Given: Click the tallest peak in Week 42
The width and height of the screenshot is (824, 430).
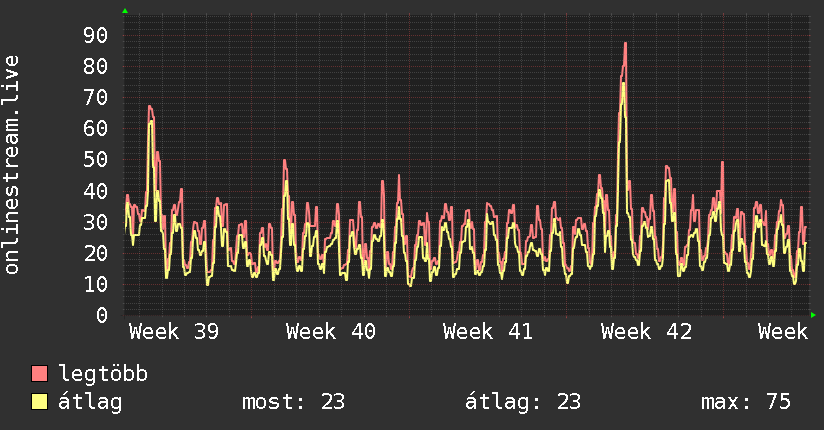Looking at the screenshot, I should pos(625,44).
